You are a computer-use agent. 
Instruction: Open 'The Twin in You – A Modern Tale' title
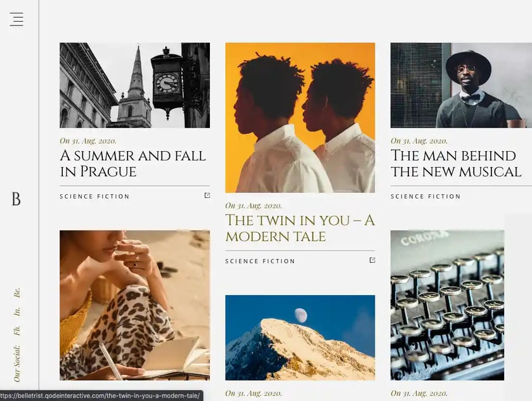300,228
